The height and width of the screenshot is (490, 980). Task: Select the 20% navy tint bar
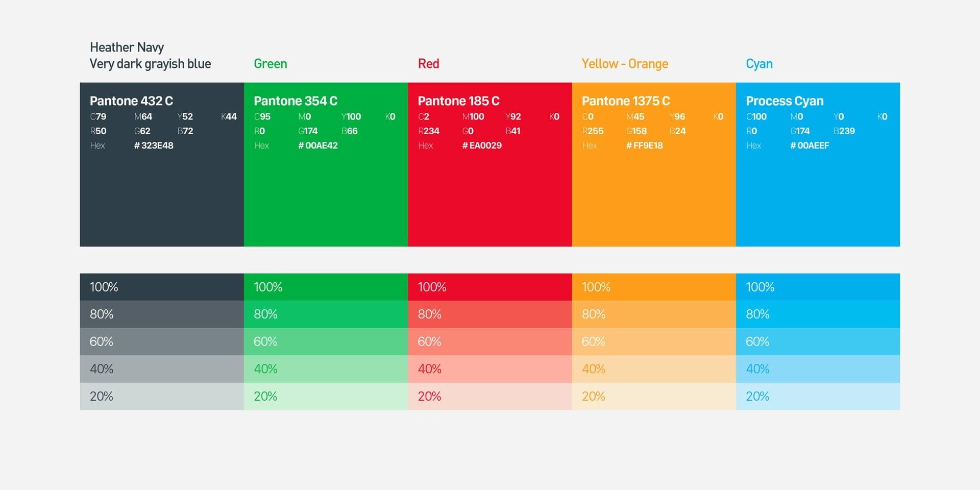pos(161,396)
